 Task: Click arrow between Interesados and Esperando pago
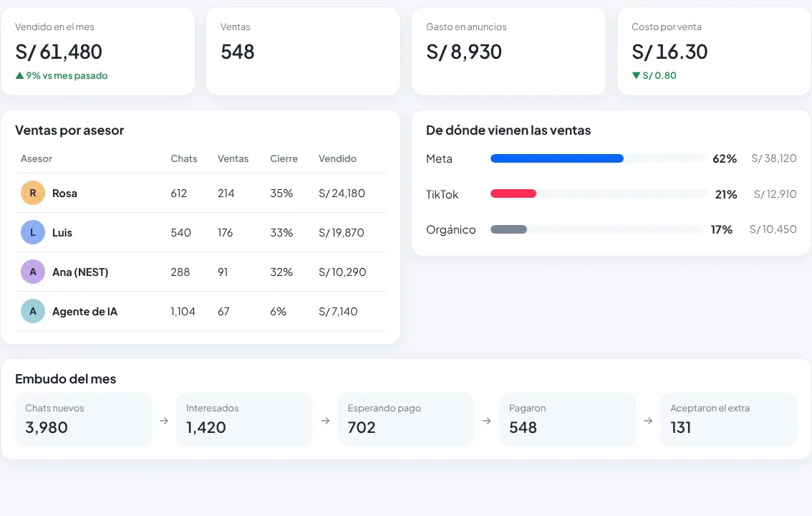click(x=325, y=421)
